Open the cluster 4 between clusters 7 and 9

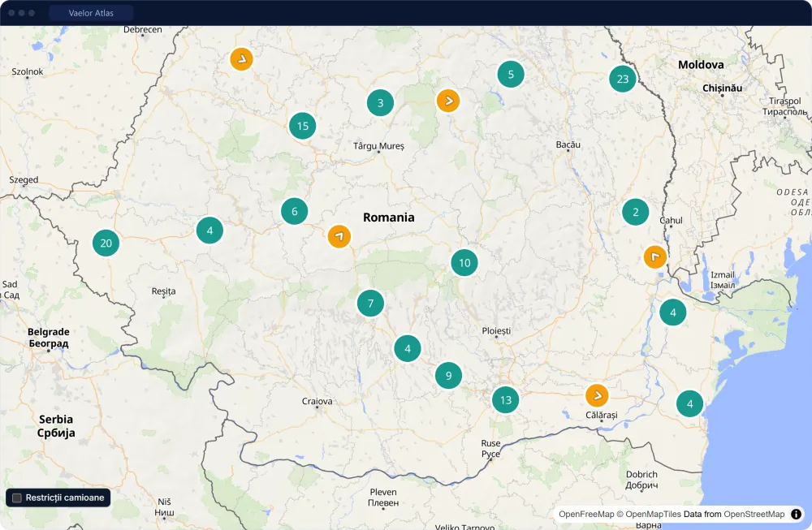click(408, 348)
